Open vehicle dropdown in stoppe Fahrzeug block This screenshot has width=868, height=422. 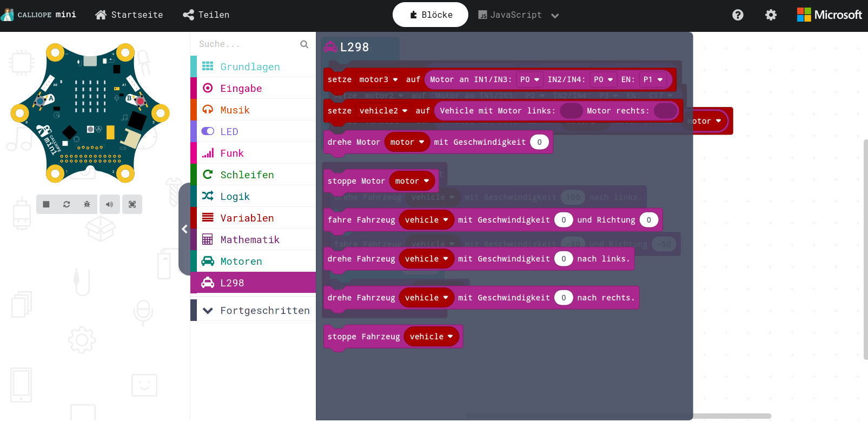pyautogui.click(x=432, y=337)
